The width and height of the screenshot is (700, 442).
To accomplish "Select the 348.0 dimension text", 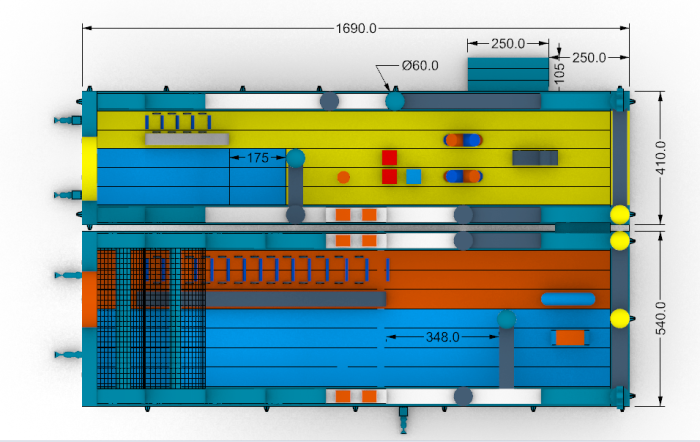I will tap(440, 338).
